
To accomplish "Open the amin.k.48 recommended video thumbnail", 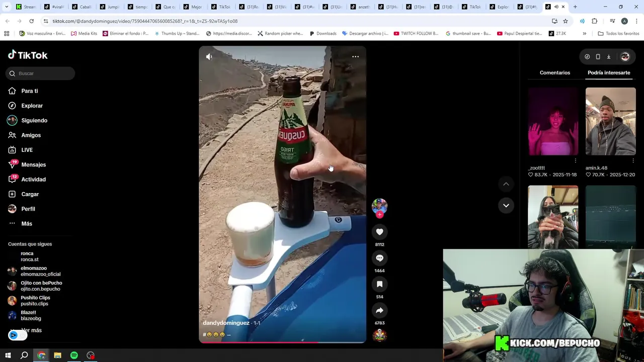I will [x=610, y=121].
